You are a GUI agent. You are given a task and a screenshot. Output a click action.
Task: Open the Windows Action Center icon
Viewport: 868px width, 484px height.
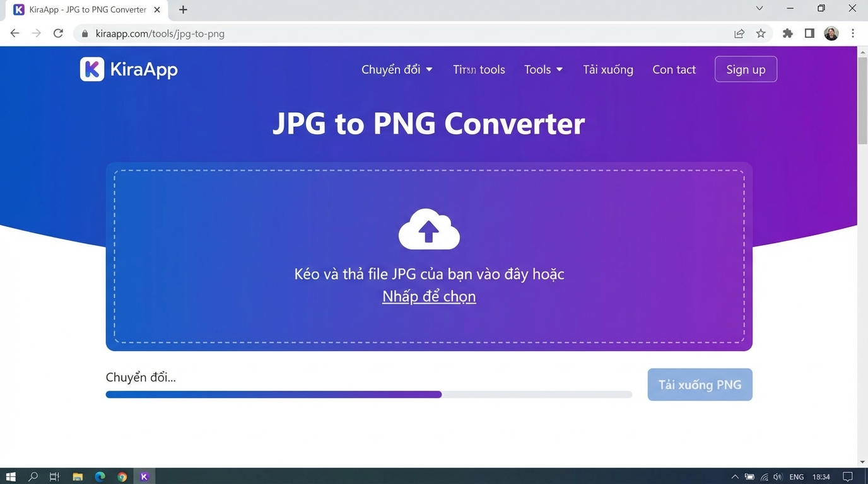[x=848, y=477]
